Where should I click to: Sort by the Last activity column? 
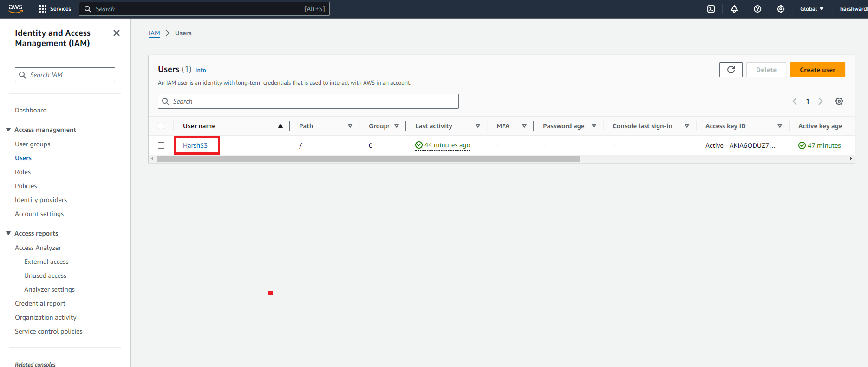(x=478, y=126)
